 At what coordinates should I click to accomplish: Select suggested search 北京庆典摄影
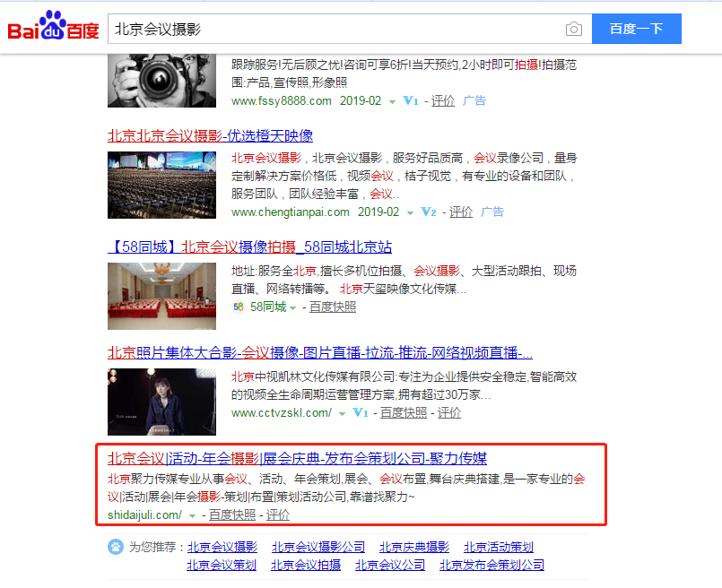pos(414,547)
